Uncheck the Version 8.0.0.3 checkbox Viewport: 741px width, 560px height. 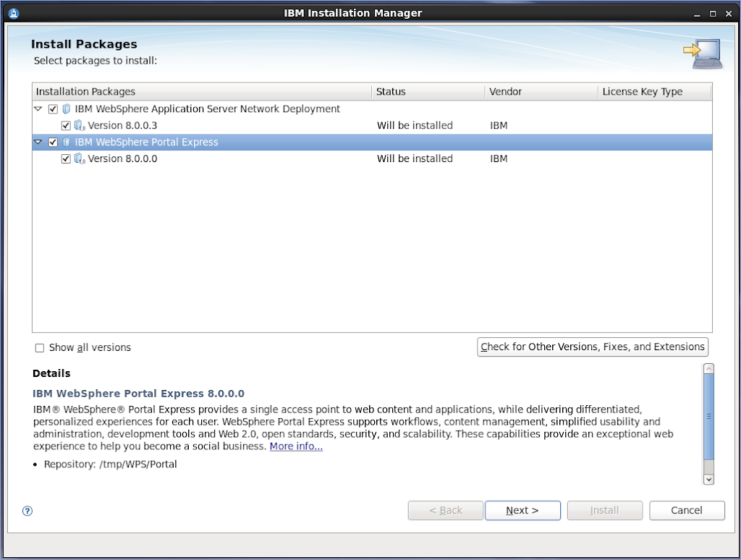click(x=66, y=126)
